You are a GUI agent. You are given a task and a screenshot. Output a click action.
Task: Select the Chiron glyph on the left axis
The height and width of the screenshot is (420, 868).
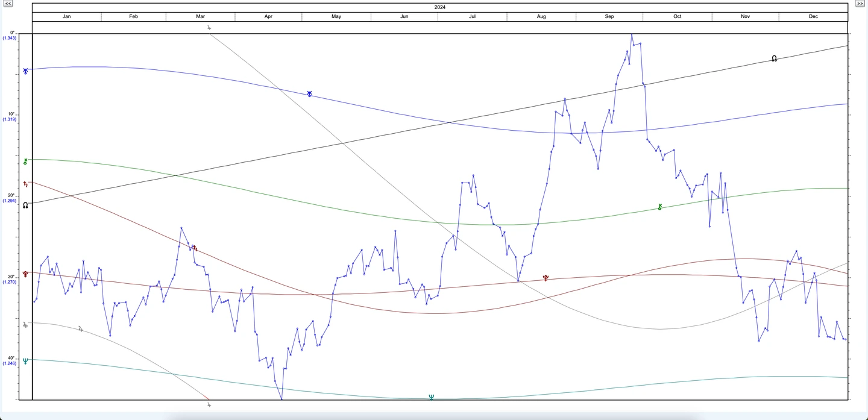25,161
